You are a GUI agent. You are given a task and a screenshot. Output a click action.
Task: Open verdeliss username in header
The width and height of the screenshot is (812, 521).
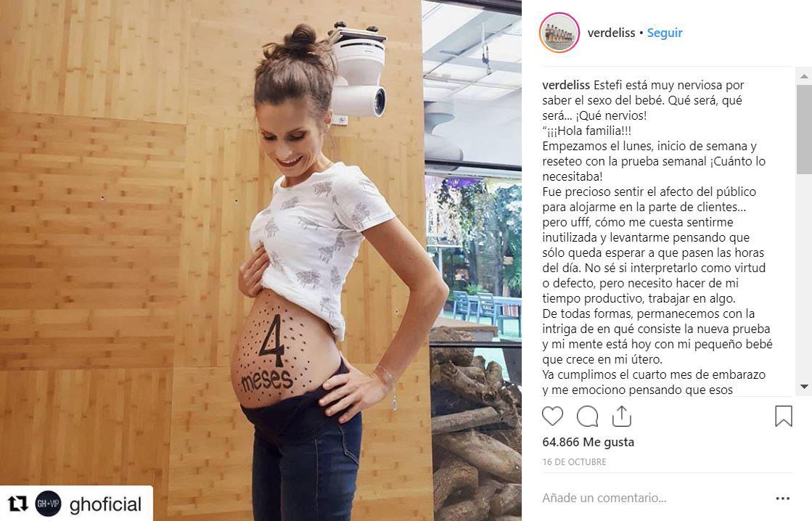[611, 33]
